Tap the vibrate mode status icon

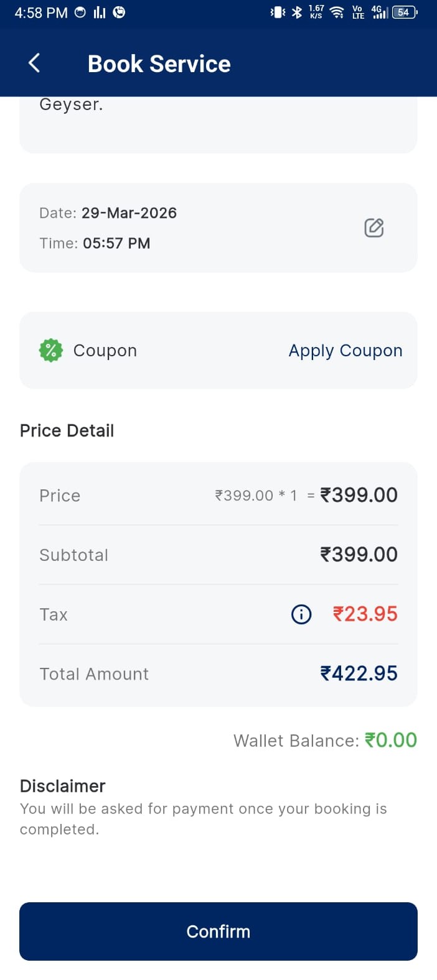pos(278,12)
